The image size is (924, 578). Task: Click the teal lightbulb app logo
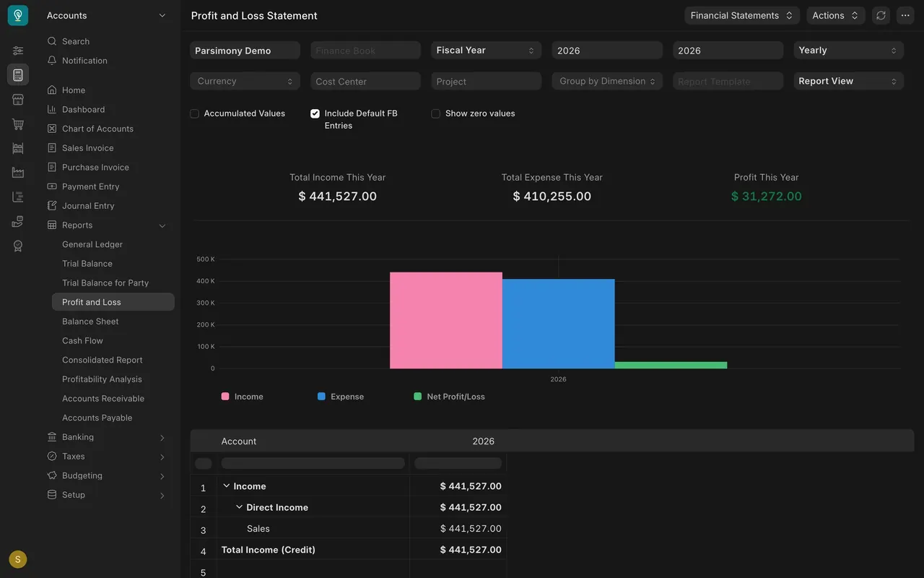pos(18,15)
